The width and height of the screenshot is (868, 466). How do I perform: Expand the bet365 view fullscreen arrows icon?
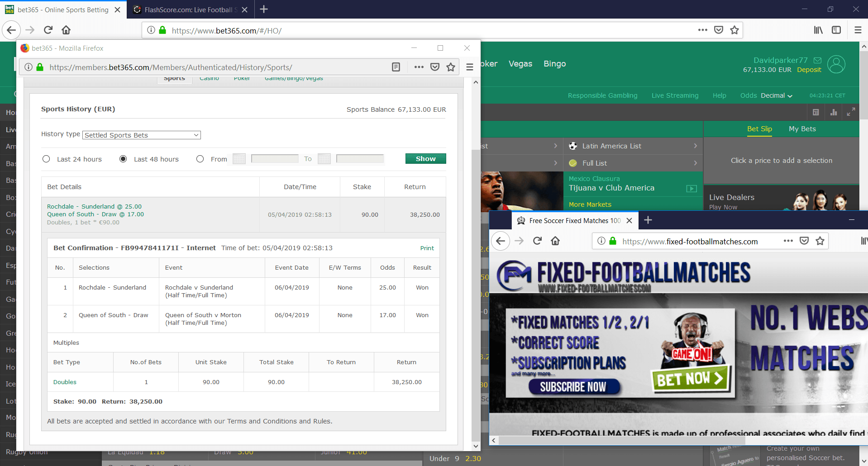[851, 112]
